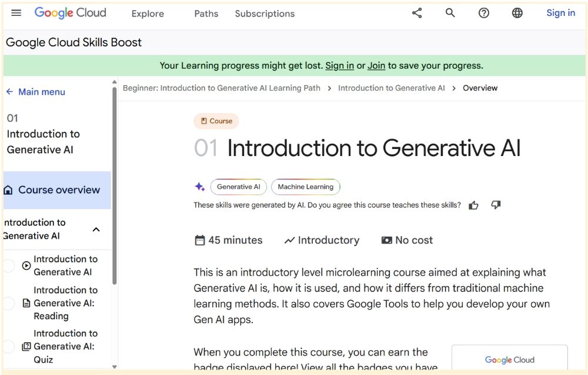Click the Machine Learning skill chip
This screenshot has width=588, height=375.
[x=306, y=187]
